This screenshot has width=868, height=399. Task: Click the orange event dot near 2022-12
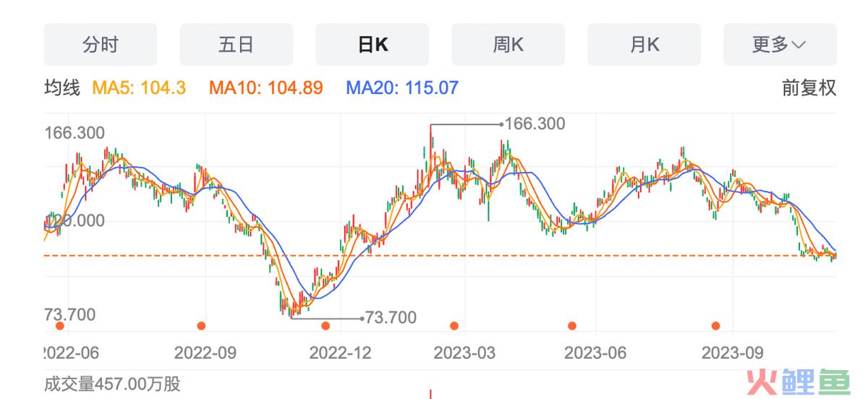(x=325, y=326)
